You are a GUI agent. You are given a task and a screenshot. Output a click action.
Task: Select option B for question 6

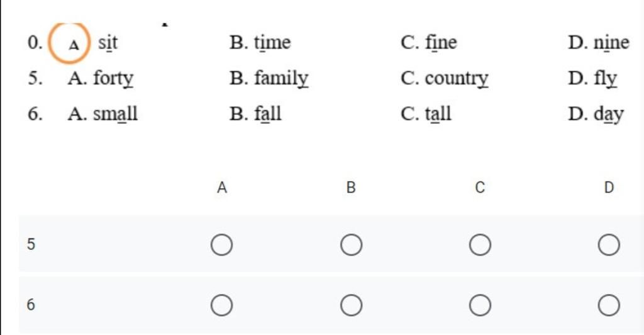351,305
